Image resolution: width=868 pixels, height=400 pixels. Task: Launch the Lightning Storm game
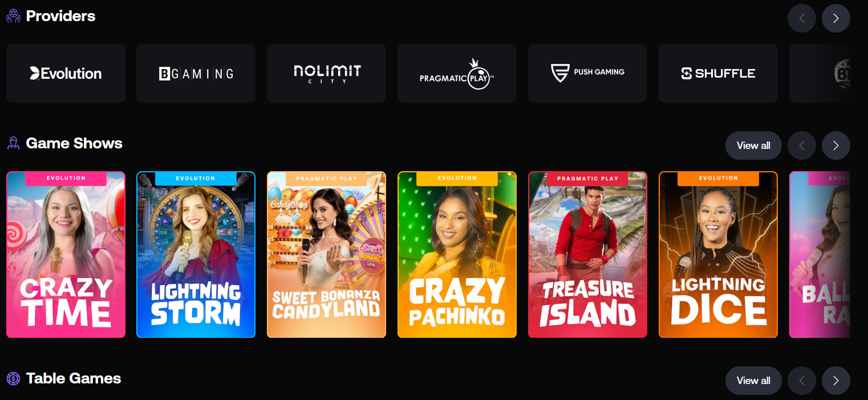point(196,254)
